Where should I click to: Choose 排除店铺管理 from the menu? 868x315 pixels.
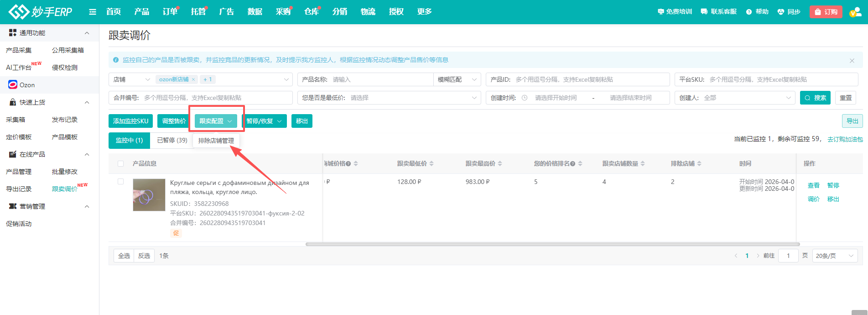pos(216,141)
